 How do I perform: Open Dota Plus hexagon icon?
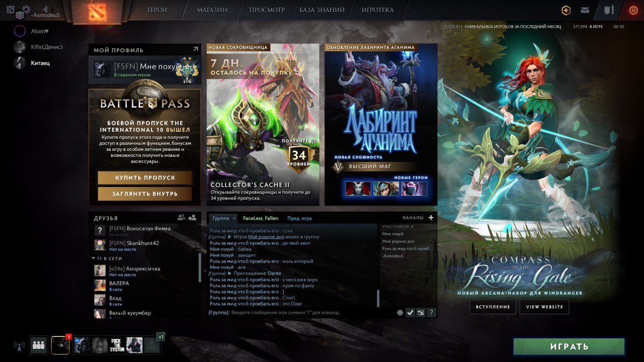click(x=567, y=10)
